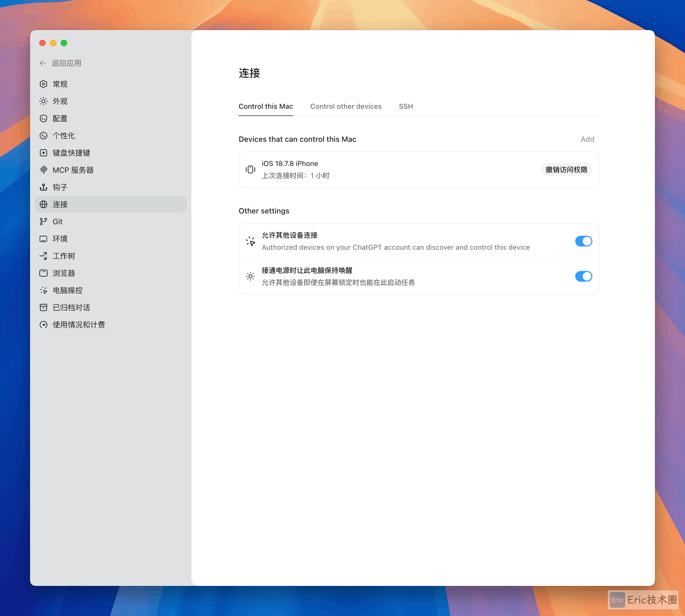Switch to Control this Mac tab

(266, 107)
